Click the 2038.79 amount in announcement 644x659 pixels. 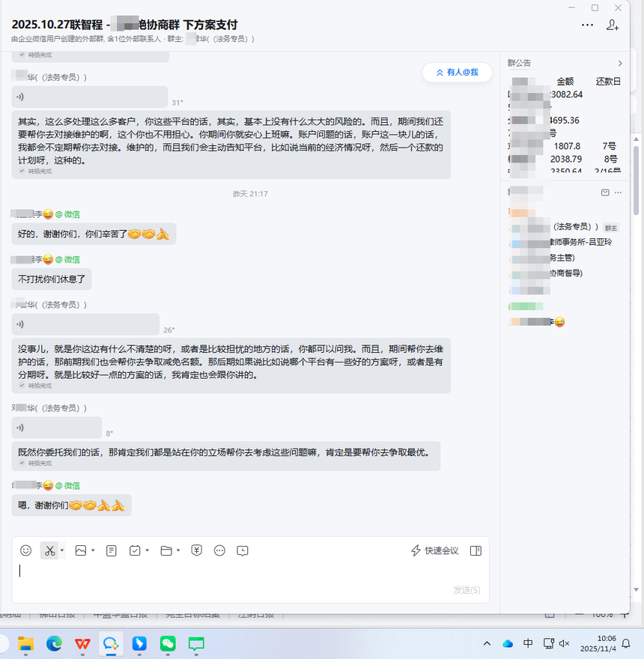click(566, 160)
